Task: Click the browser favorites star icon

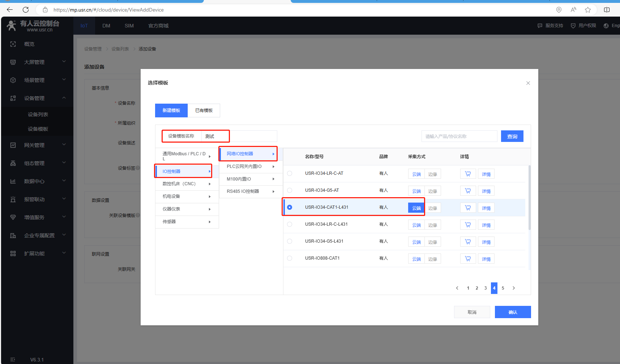Action: click(x=588, y=10)
